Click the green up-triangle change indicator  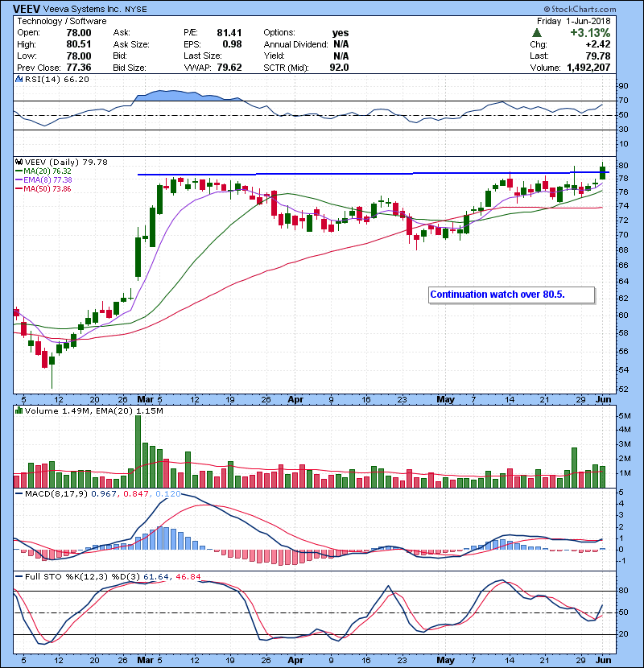tap(537, 32)
